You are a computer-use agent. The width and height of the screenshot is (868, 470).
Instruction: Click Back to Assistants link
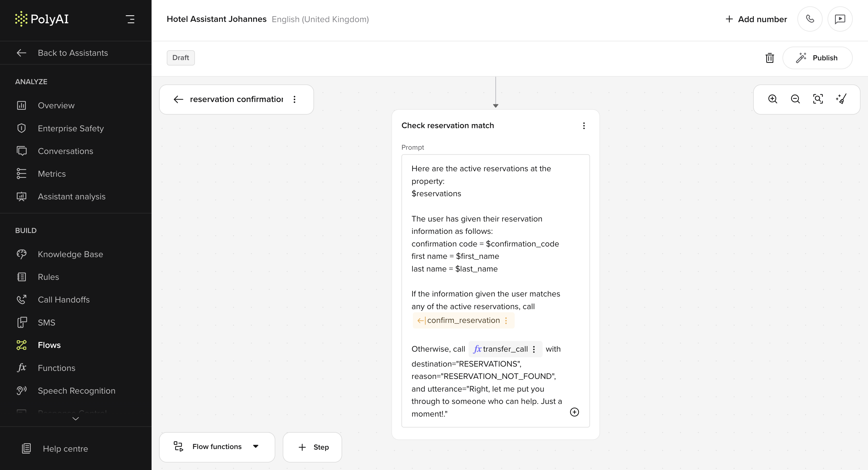[73, 53]
